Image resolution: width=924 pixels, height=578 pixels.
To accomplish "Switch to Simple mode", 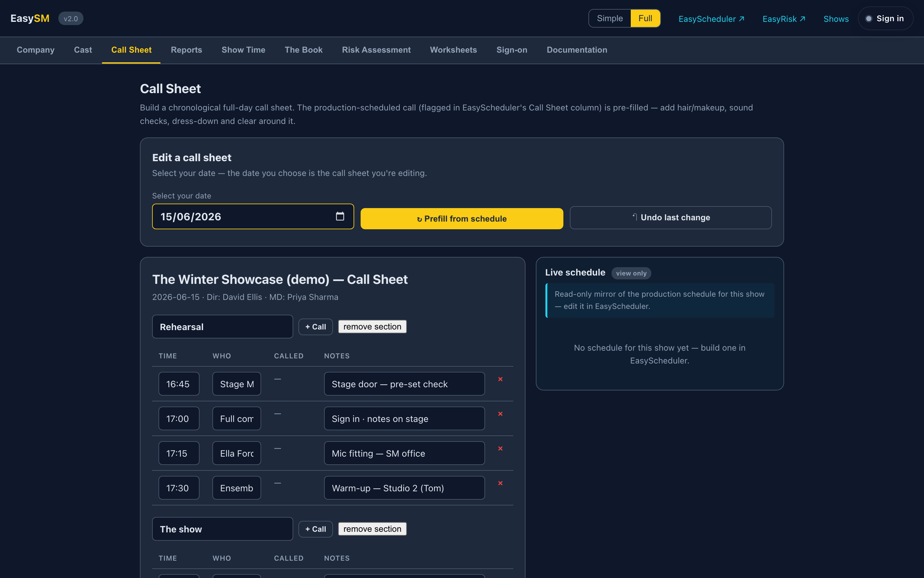I will (x=610, y=18).
